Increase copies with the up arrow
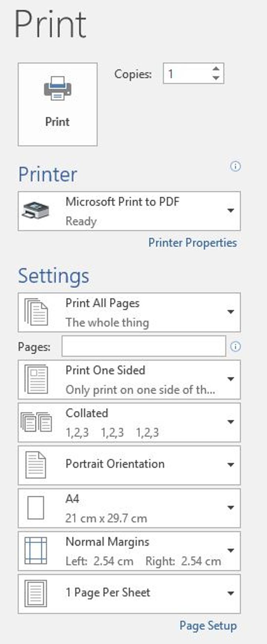This screenshot has width=267, height=644. coord(216,69)
